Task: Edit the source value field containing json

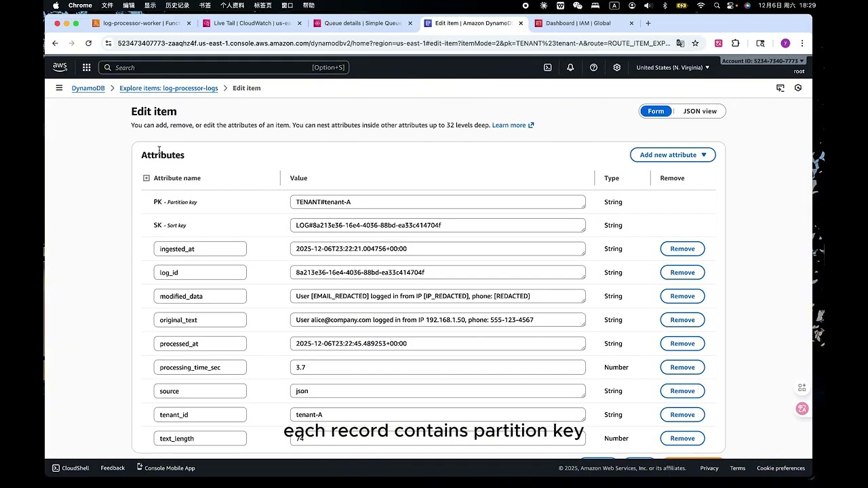Action: click(437, 391)
